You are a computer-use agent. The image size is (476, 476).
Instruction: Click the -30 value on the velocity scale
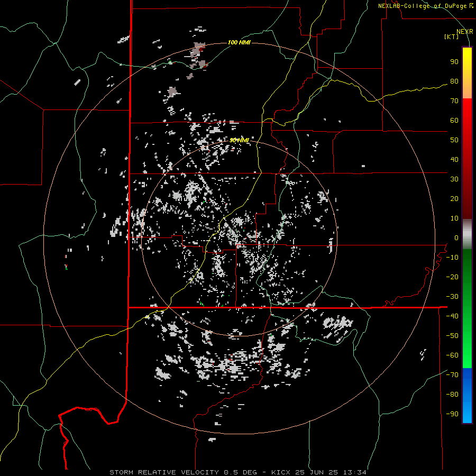(452, 297)
